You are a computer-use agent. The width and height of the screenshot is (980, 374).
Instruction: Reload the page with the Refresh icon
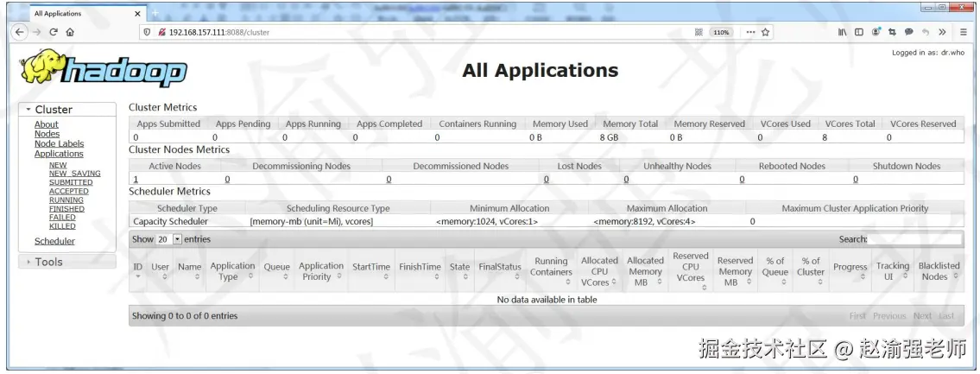tap(54, 32)
